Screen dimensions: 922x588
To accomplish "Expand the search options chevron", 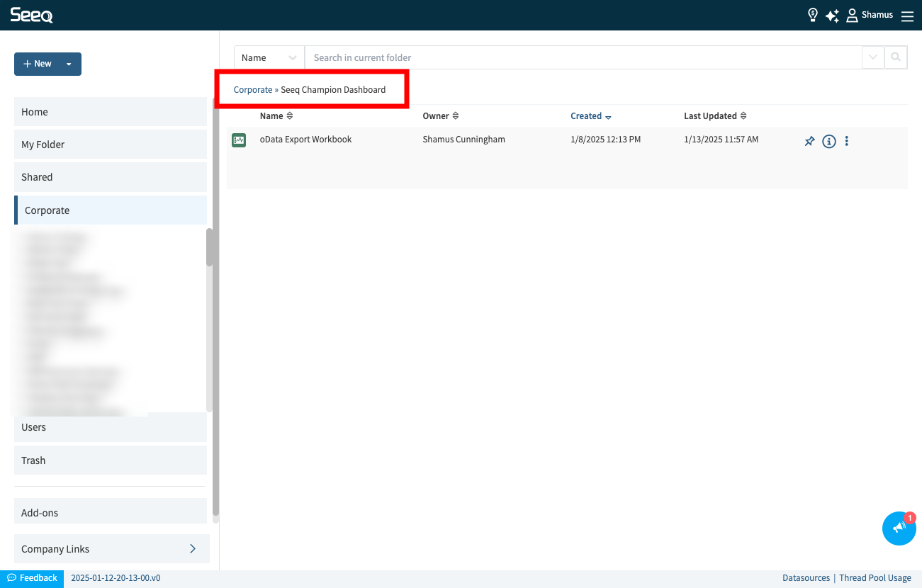I will (872, 57).
